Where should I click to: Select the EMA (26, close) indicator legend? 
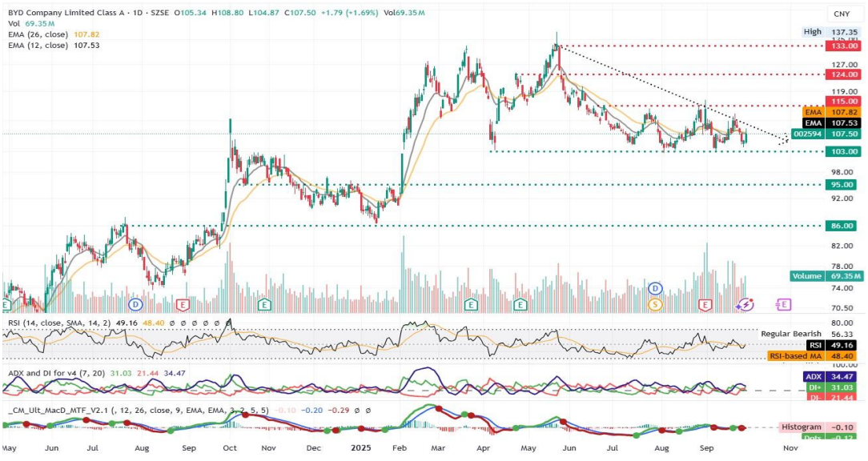pos(37,35)
